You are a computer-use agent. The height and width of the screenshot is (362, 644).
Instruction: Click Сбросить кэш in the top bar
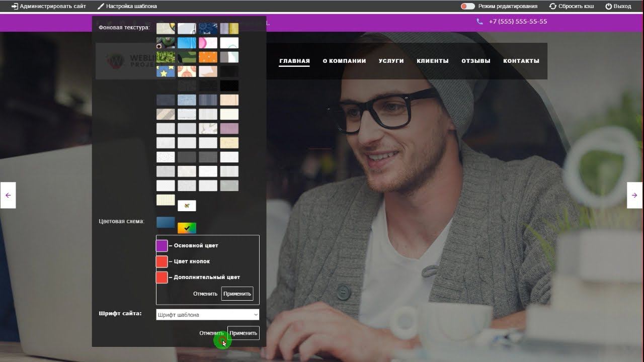[576, 6]
